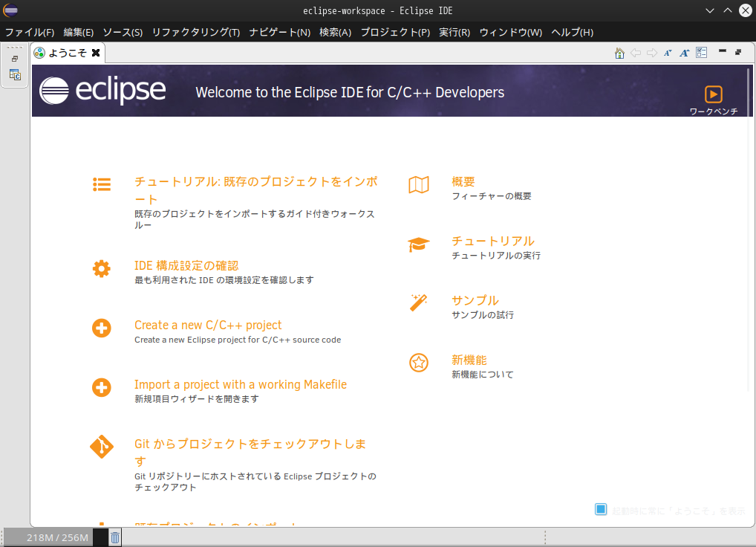Image resolution: width=756 pixels, height=547 pixels.
Task: Magnify font size in Welcome view
Action: (x=684, y=53)
